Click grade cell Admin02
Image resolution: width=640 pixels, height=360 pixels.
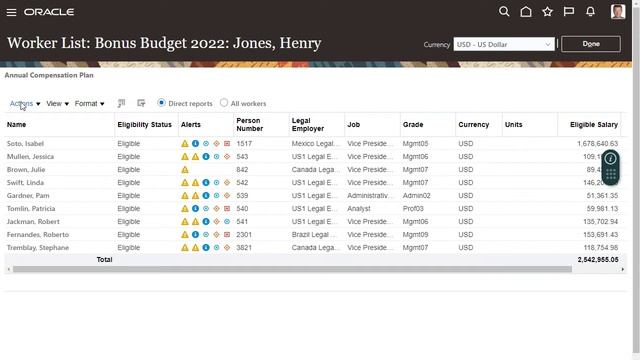point(416,196)
